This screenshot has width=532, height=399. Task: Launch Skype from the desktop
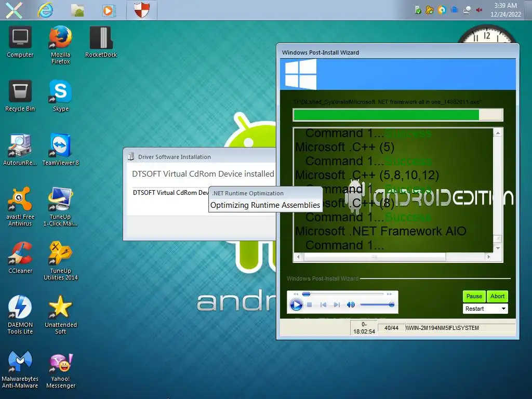[x=60, y=96]
